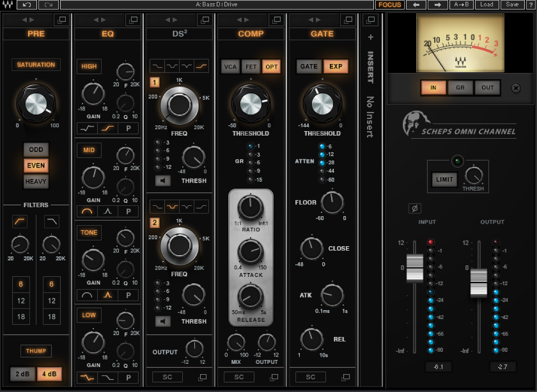The image size is (537, 392).
Task: Select the orange filter shape for DS² band 2
Action: [171, 207]
